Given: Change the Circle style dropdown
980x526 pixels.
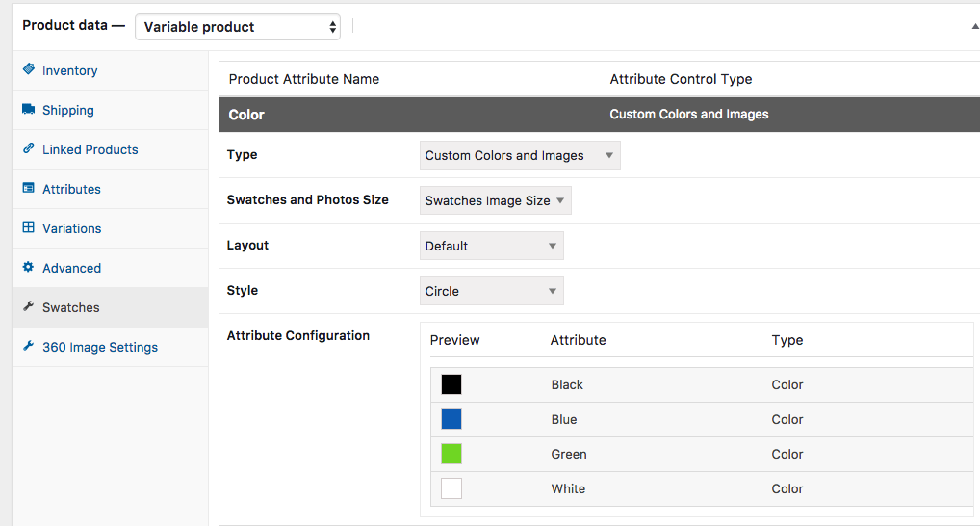Looking at the screenshot, I should click(491, 291).
